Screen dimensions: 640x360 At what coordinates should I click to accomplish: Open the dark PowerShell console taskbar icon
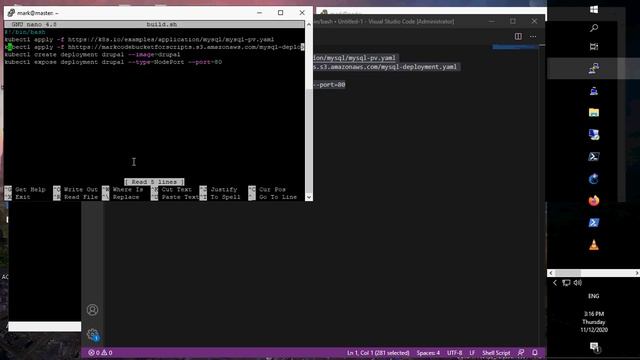(594, 157)
